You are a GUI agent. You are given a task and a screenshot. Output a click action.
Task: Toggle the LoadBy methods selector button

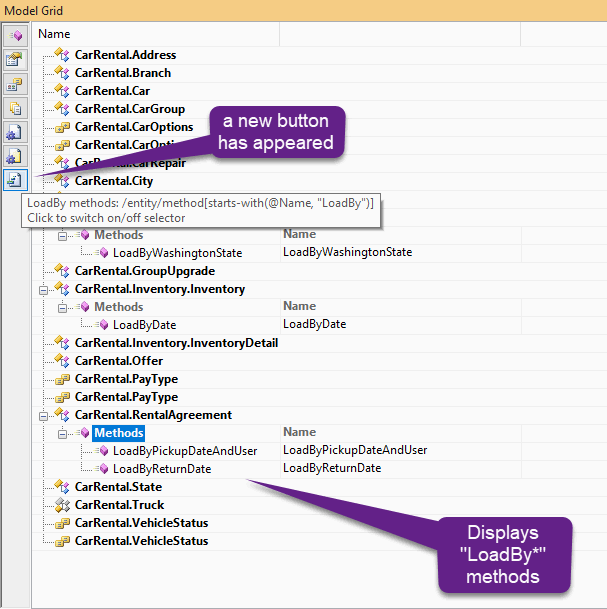tap(15, 180)
